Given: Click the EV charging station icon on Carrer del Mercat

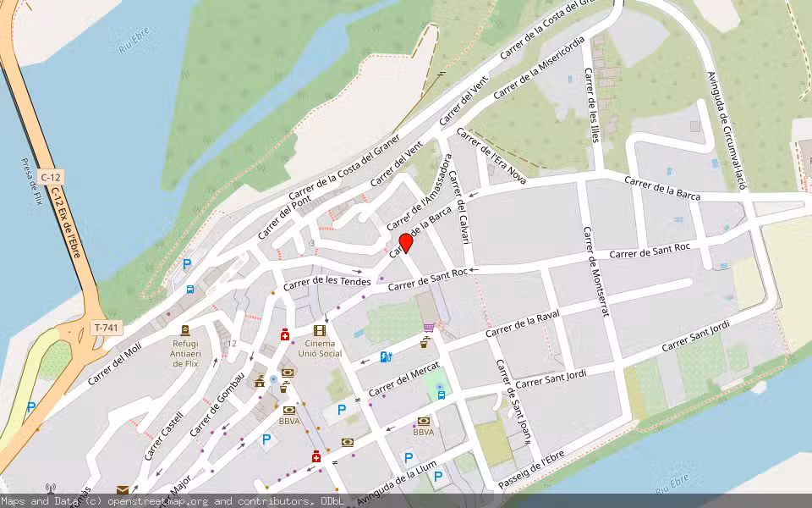Looking at the screenshot, I should pos(385,356).
